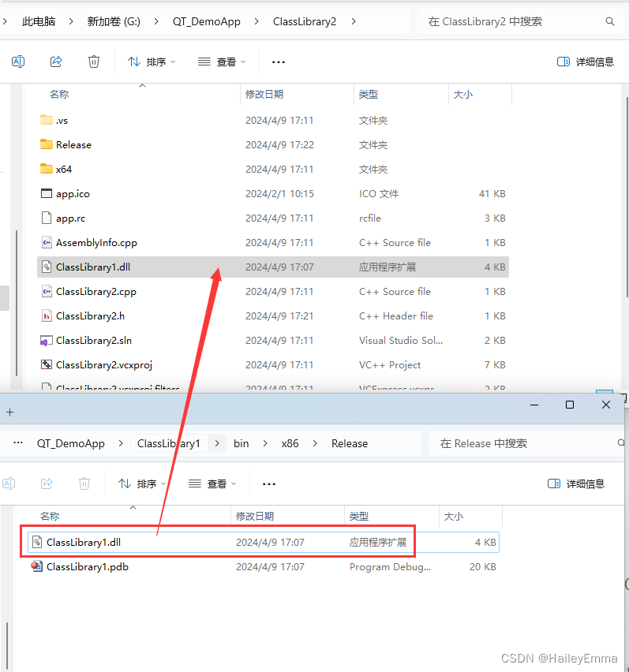The width and height of the screenshot is (629, 672).
Task: Select the x64 folder icon
Action: click(47, 169)
